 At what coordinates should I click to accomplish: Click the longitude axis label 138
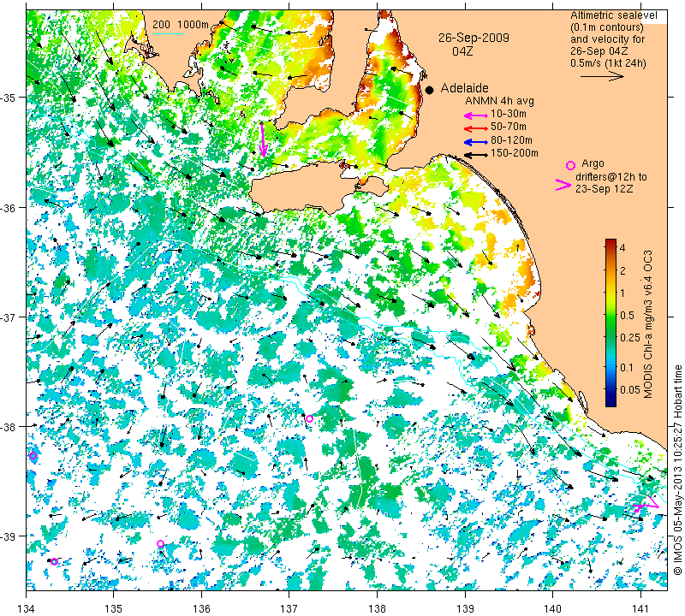tap(377, 608)
